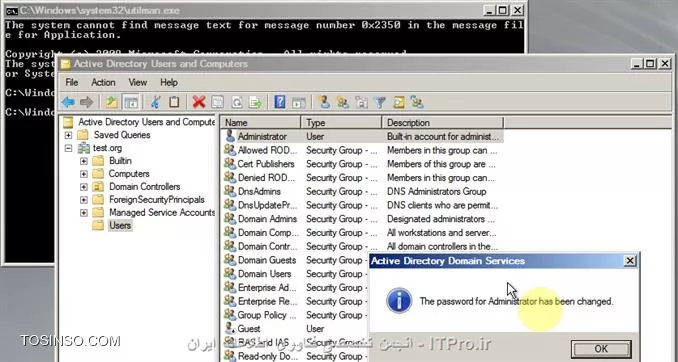The height and width of the screenshot is (362, 678).
Task: Sort the list by the Name column
Action: [261, 123]
